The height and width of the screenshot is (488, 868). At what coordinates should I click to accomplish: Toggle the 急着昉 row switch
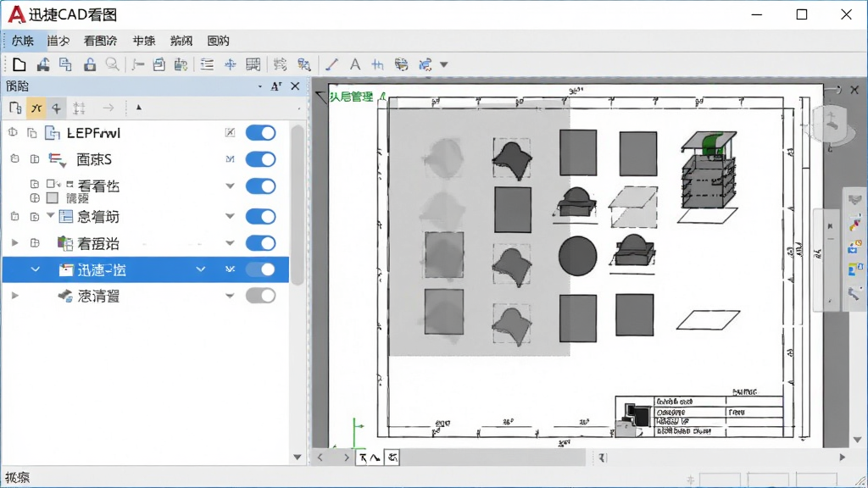[261, 216]
